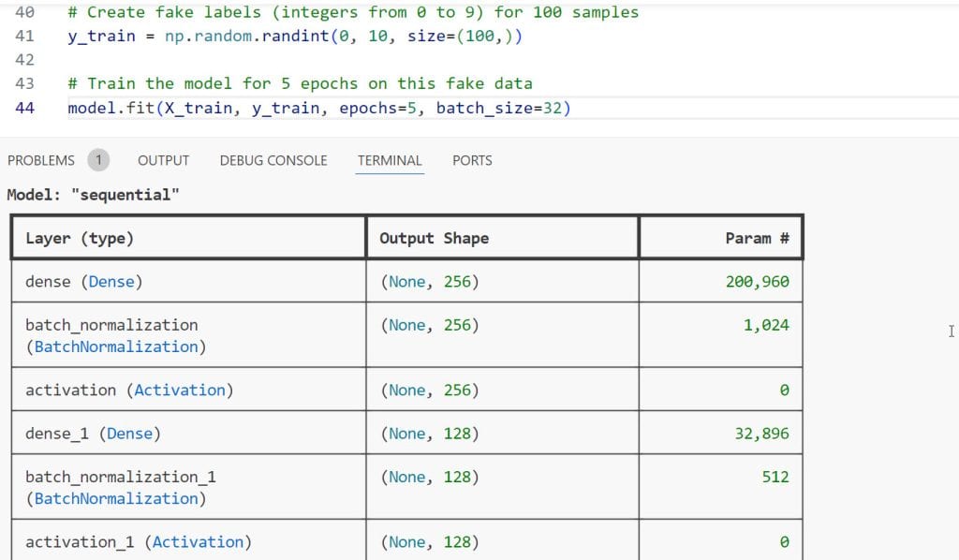
Task: Click output shape of dense row
Action: (x=430, y=282)
